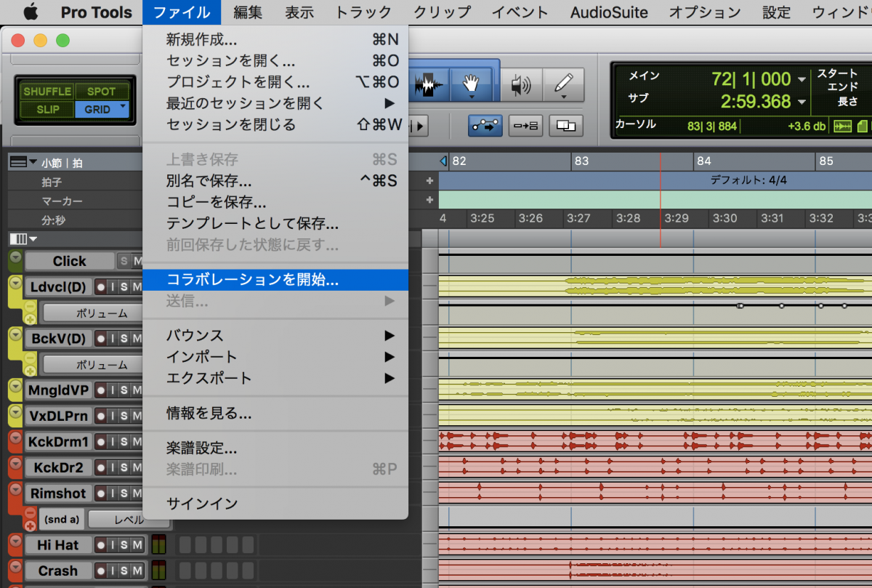Open the バウンス submenu
Viewport: 872px width, 588px height.
[x=275, y=336]
